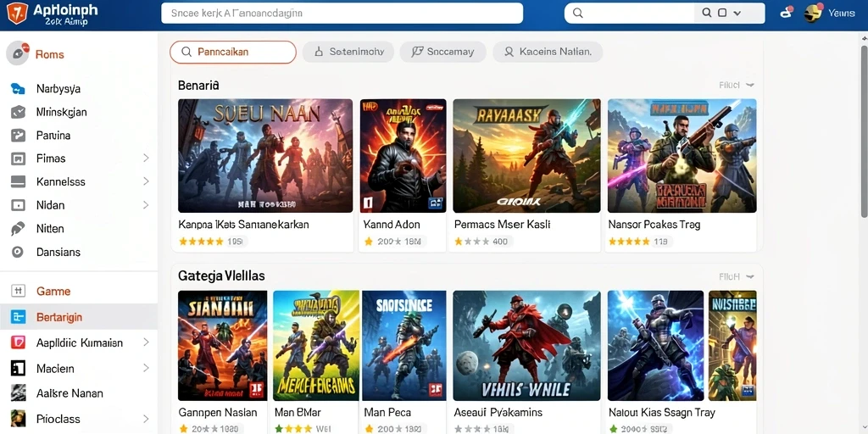Click the magnifier icon in second search box
The height and width of the screenshot is (434, 868).
coord(577,13)
